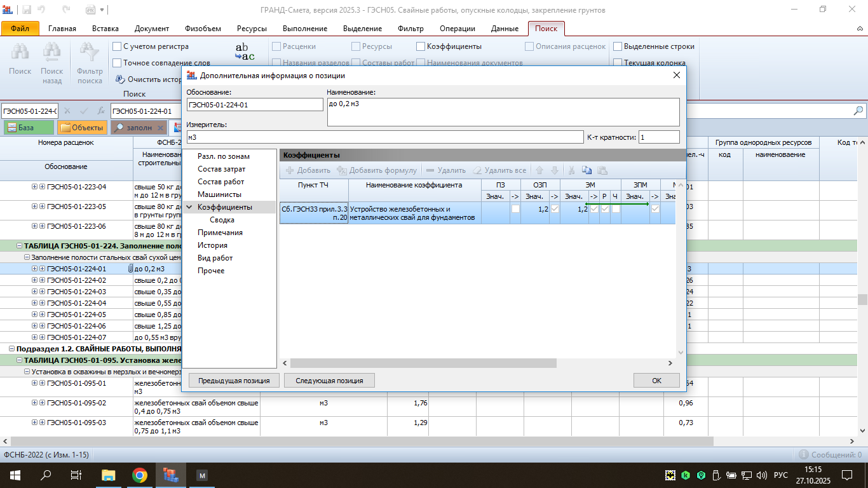Click the Filter search (Фильтр поиска) funnel icon
868x488 pixels.
(x=90, y=53)
